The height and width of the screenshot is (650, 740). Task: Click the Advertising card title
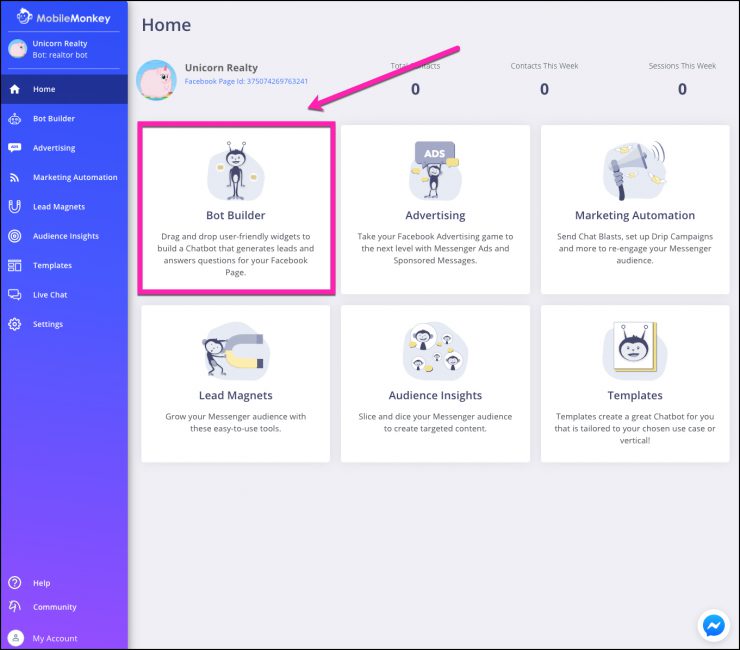(x=435, y=215)
